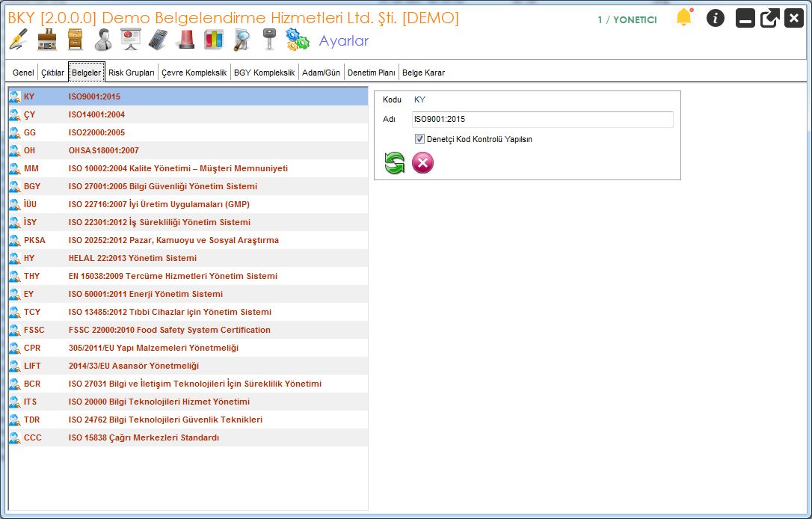Click the icon beside the CCC row
Image resolution: width=812 pixels, height=519 pixels.
[15, 437]
